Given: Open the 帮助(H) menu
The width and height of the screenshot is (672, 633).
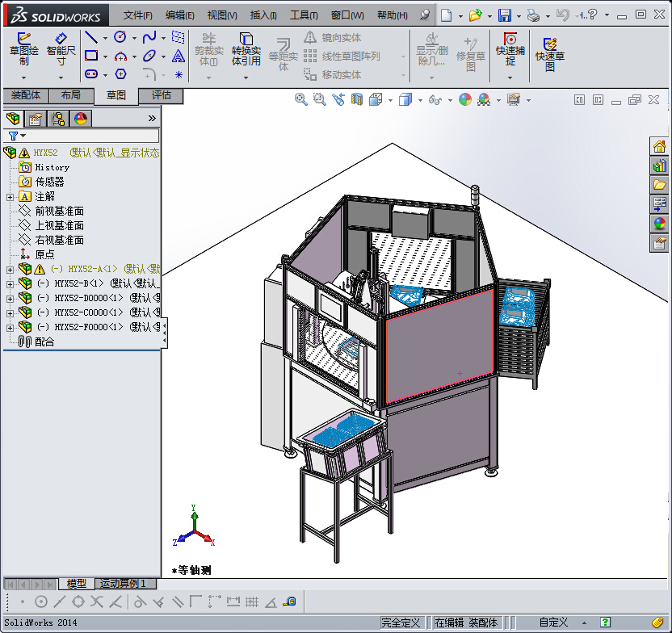Looking at the screenshot, I should click(x=393, y=15).
